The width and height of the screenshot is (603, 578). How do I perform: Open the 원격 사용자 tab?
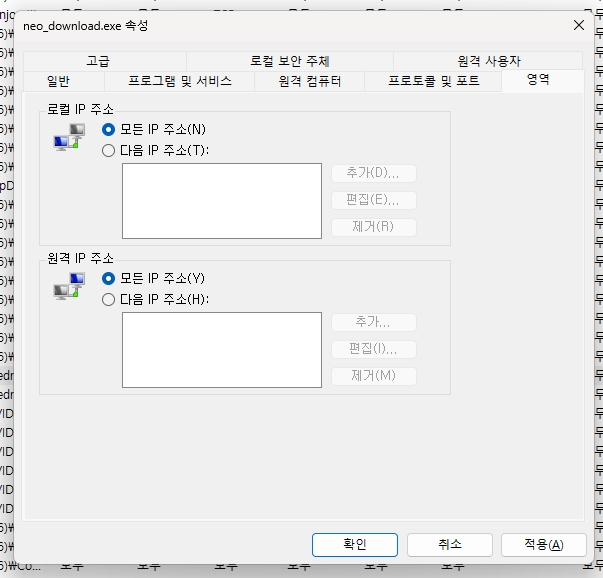(488, 61)
